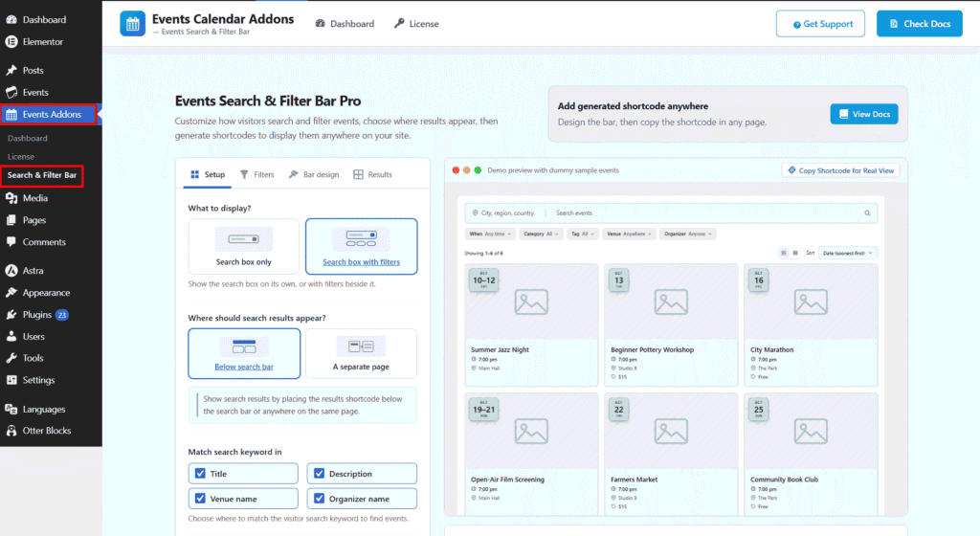980x536 pixels.
Task: Click Summer Jazz Night image placeholder
Action: pos(531,301)
